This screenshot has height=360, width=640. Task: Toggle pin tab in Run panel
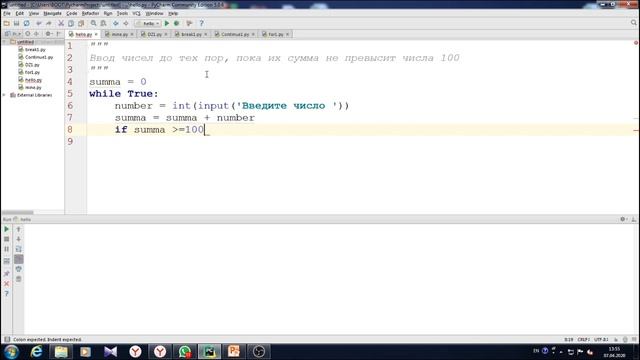tap(7, 273)
